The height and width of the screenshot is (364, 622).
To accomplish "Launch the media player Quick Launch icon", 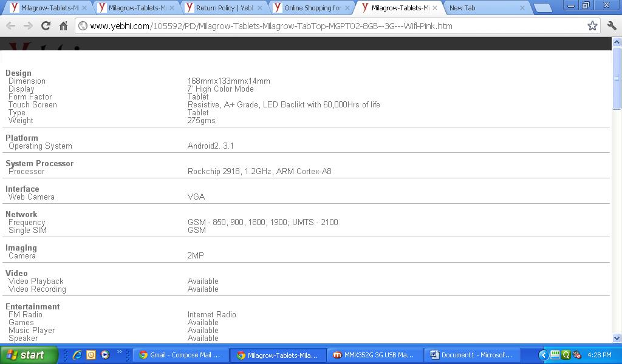I will [x=104, y=355].
